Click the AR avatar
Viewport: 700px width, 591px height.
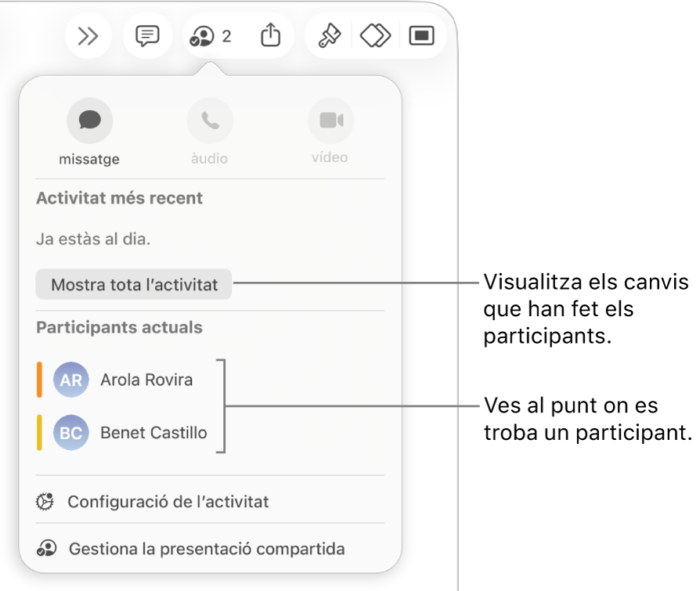click(71, 380)
